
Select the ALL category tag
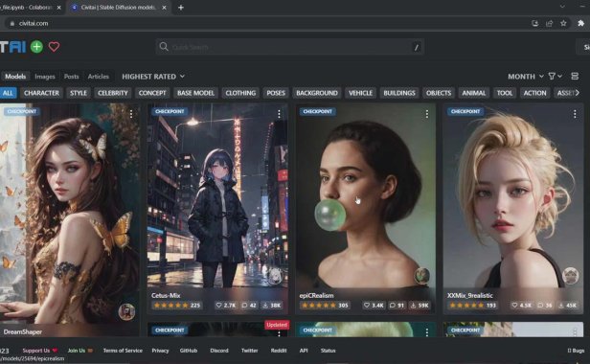point(8,93)
